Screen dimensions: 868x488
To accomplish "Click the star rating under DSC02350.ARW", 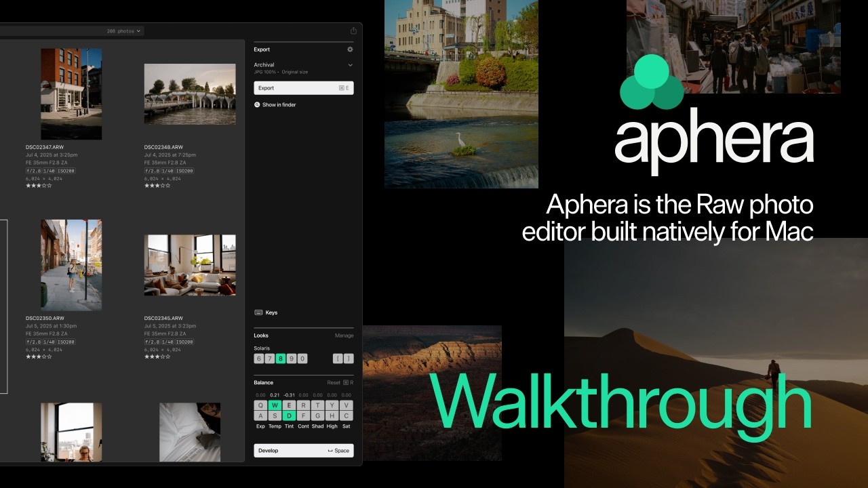I will click(39, 357).
